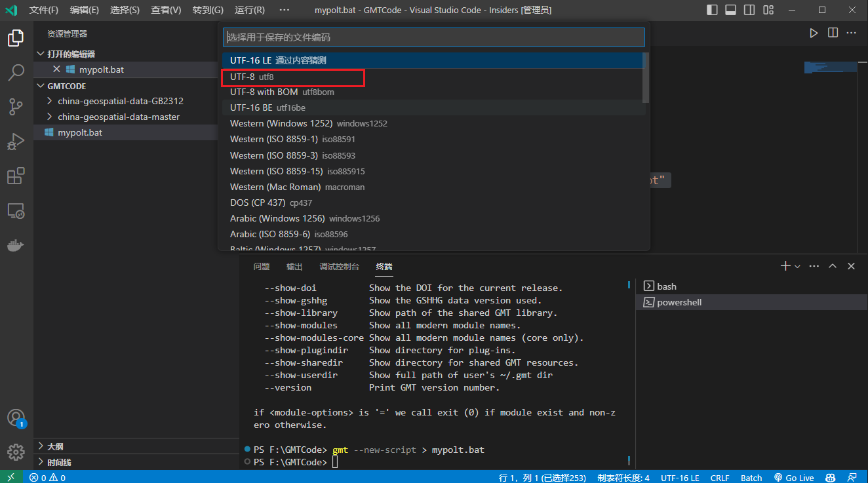Viewport: 868px width, 483px height.
Task: Open the Run and Debug view
Action: tap(16, 142)
